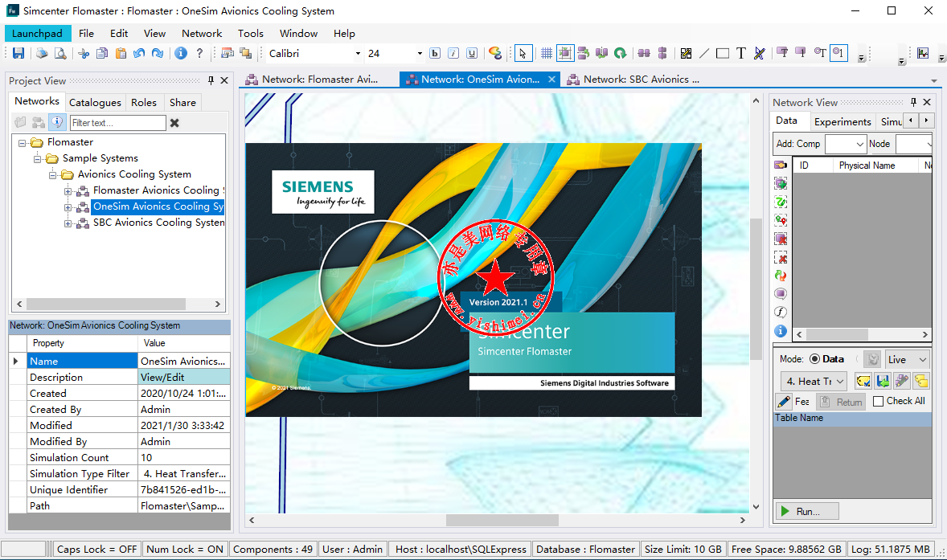Expand the SBC Avionics Cooling System node

68,223
